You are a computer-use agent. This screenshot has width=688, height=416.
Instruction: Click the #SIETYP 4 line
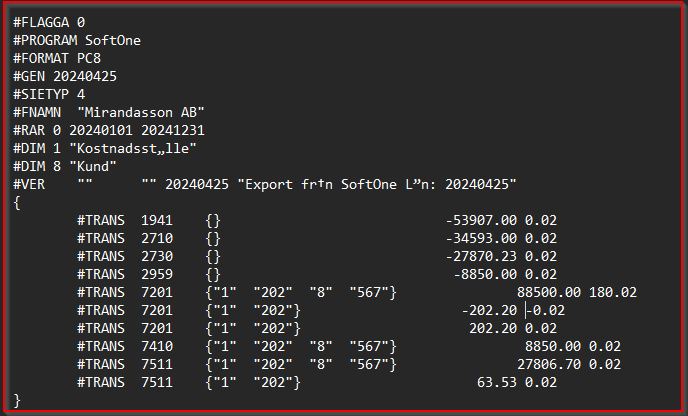pos(49,94)
